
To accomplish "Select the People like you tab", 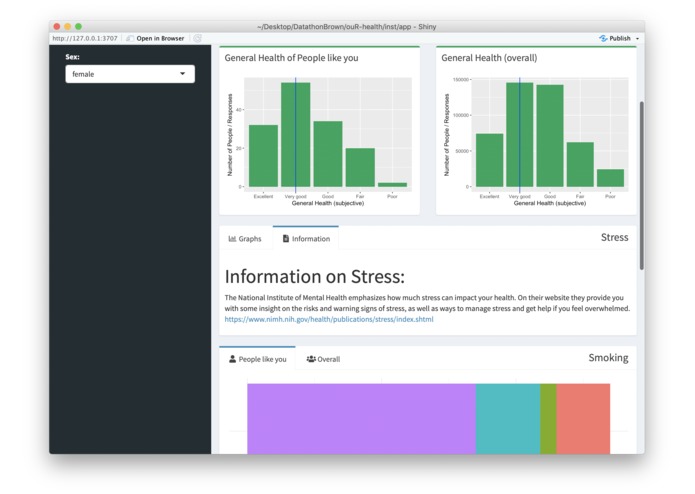I will click(x=258, y=359).
